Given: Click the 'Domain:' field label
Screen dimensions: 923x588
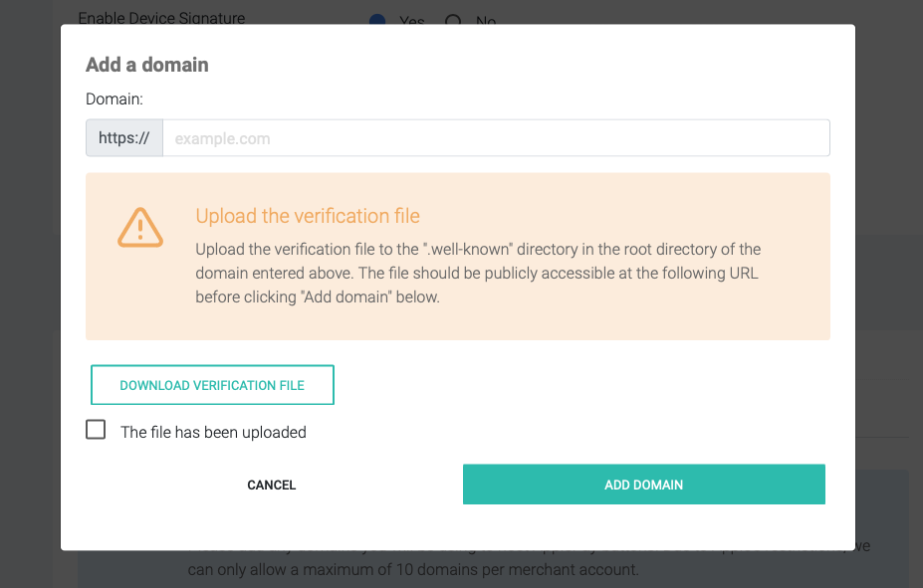Looking at the screenshot, I should [x=115, y=99].
